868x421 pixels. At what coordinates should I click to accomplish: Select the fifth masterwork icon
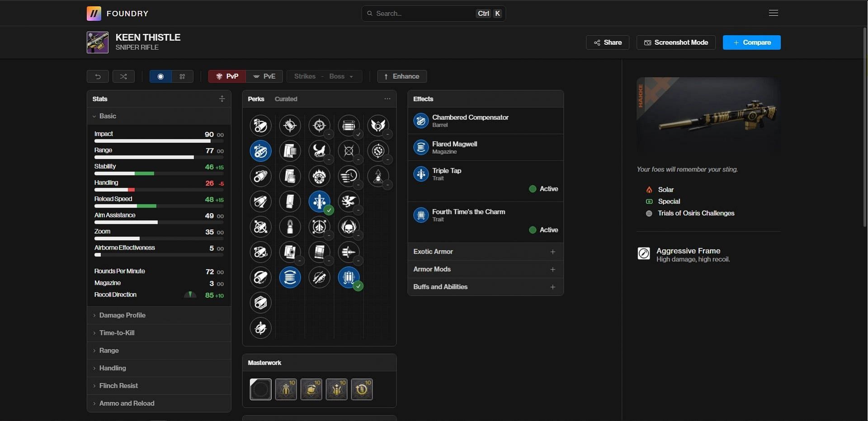tap(362, 389)
